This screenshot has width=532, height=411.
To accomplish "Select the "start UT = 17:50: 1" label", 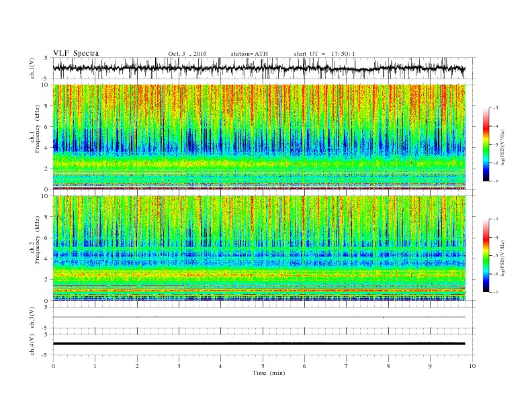I will click(324, 54).
